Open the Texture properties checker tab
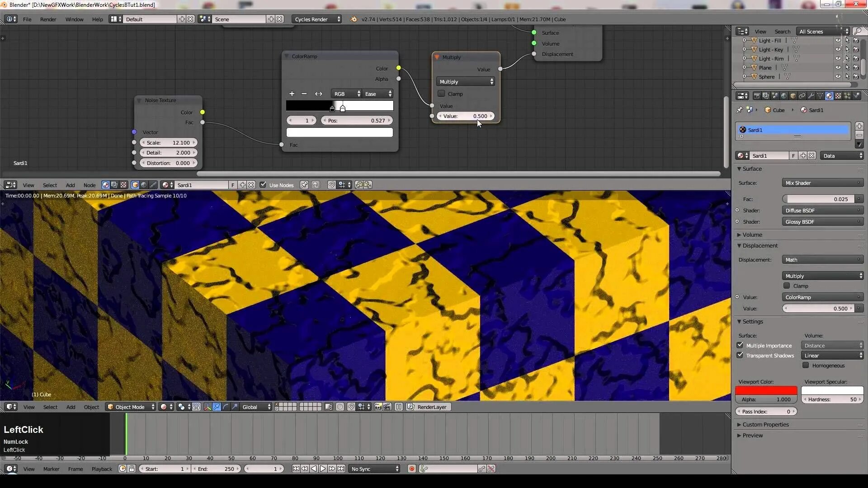Screen dimensions: 868x488 point(838,96)
